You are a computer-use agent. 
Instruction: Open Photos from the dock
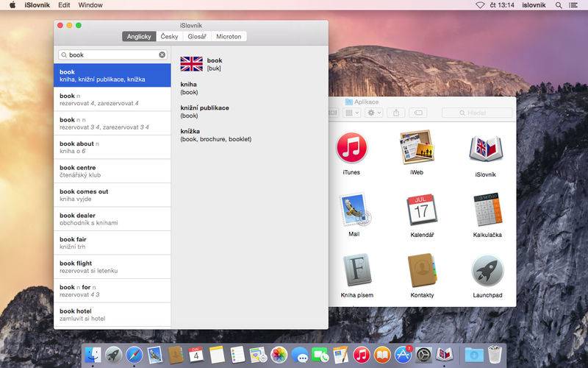click(x=279, y=355)
